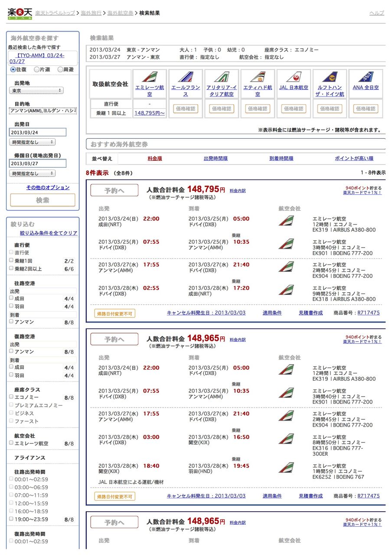
Task: Open 楽天カードで+1% link in first result
Action: click(363, 193)
